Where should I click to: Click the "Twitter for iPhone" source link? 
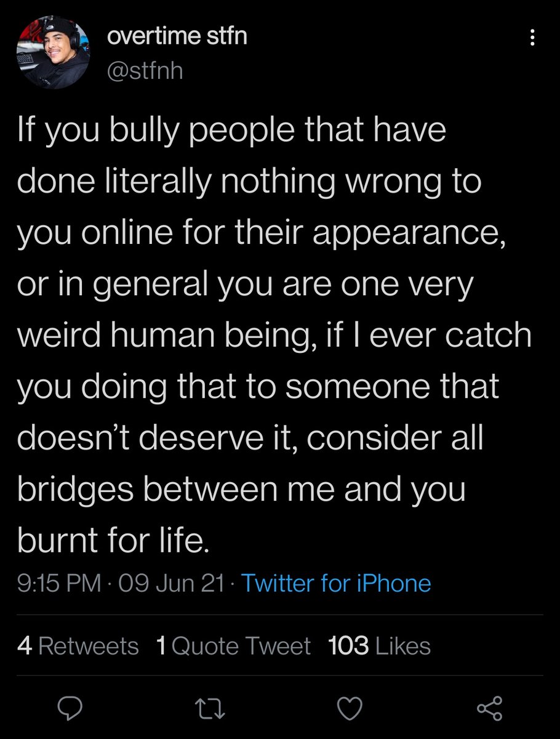tap(336, 583)
